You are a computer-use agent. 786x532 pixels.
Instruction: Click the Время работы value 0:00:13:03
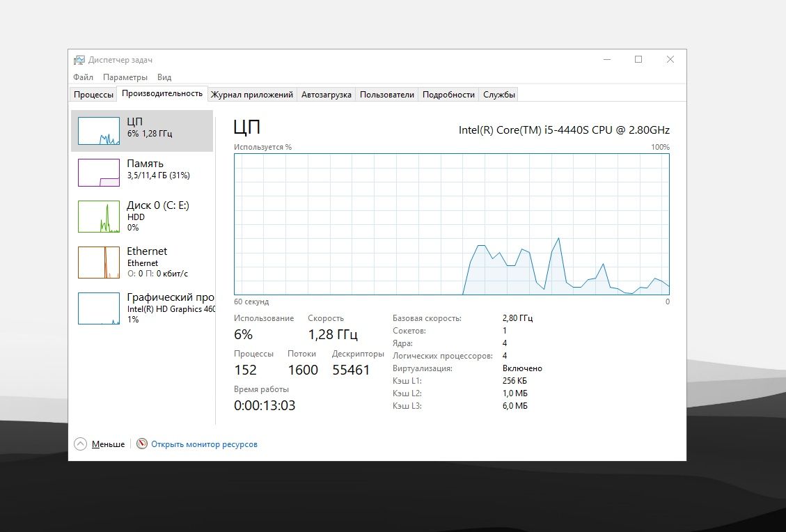[265, 406]
